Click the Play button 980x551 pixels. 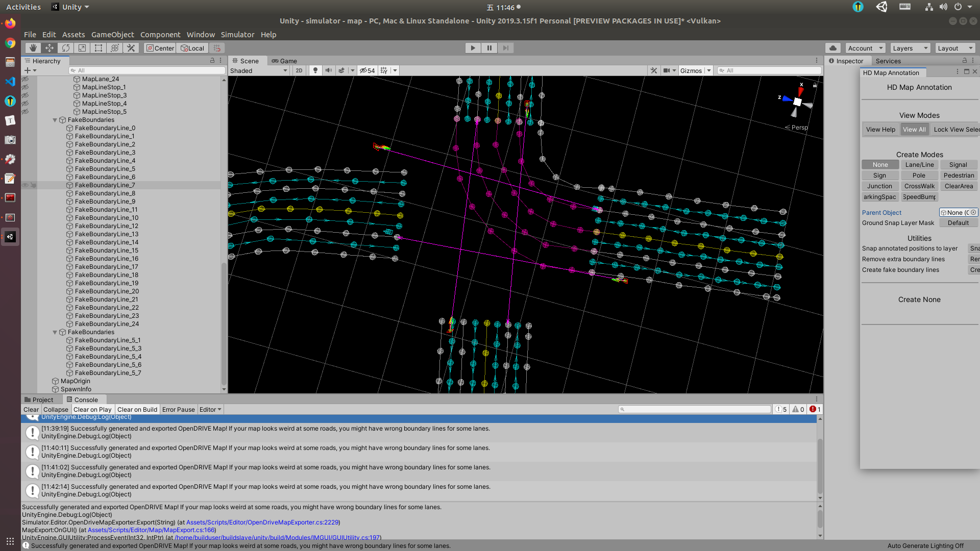473,48
